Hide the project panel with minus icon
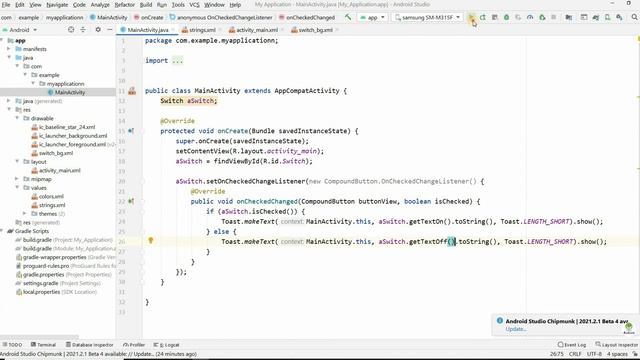Viewport: 640px width, 360px height. pyautogui.click(x=110, y=29)
